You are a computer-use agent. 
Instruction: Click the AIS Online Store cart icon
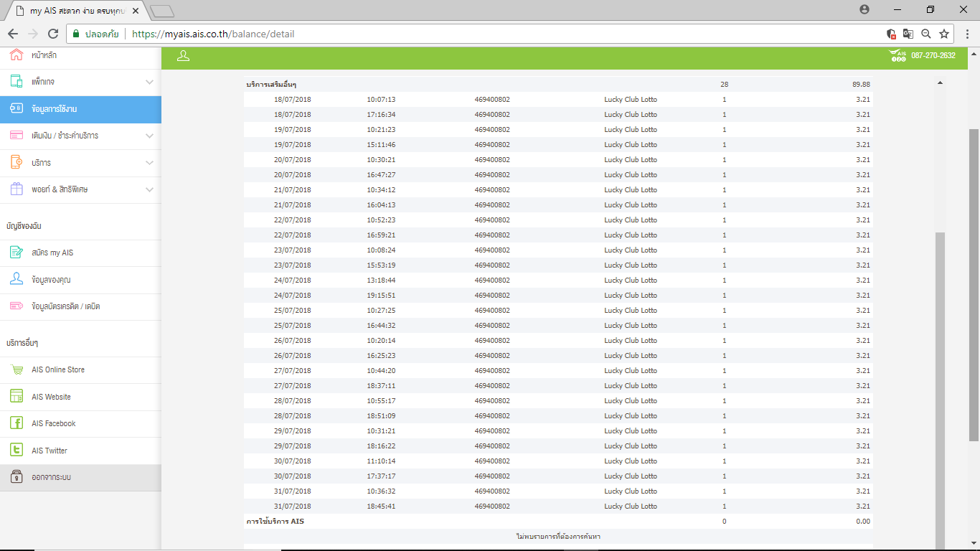click(x=17, y=369)
